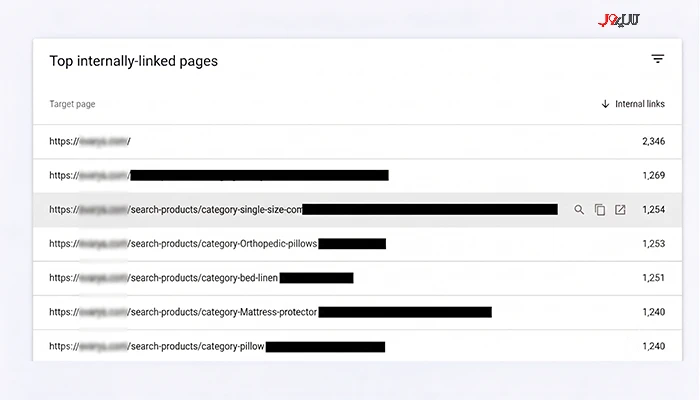
Task: Click the 1,253 internal links value
Action: click(x=654, y=244)
